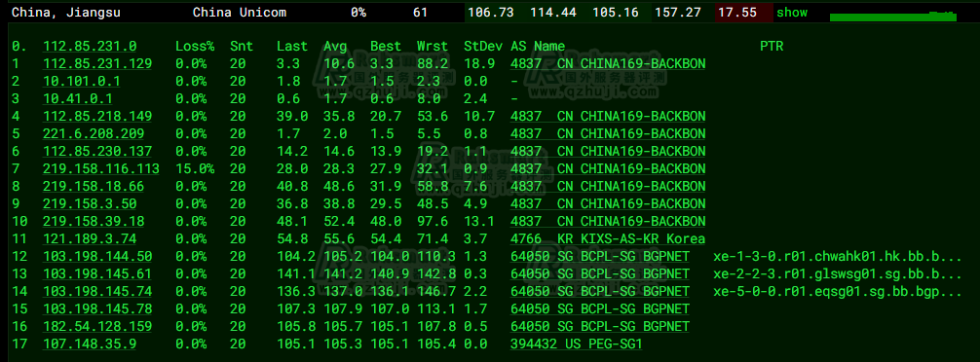Open IP link 112.85.231.0

coord(90,46)
